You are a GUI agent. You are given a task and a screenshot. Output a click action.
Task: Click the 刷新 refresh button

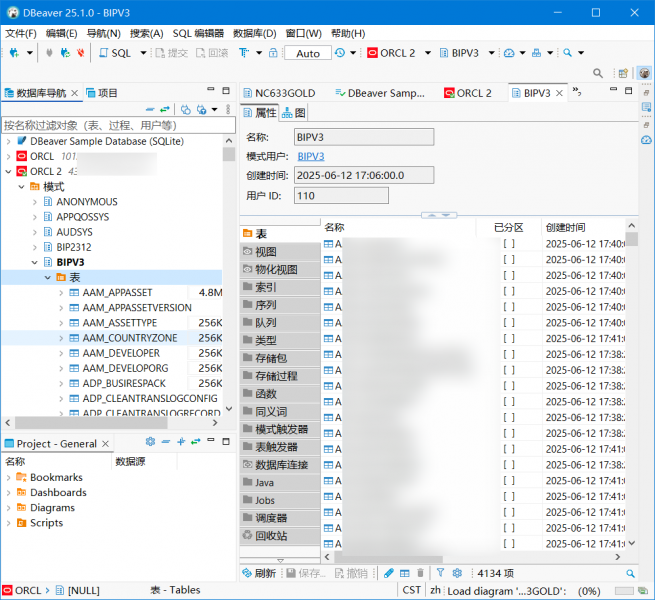(x=259, y=573)
